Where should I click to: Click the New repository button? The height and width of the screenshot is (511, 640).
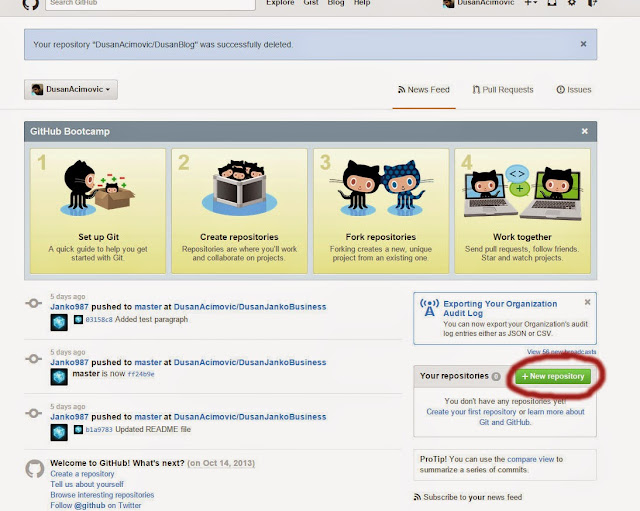point(553,376)
